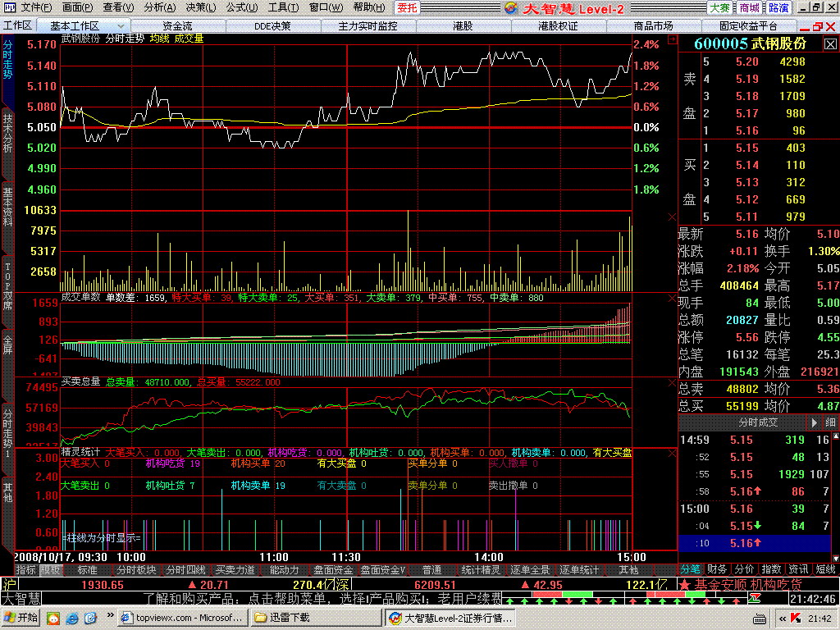Close the 买卖总量 sub-chart with its X icon
Image resolution: width=840 pixels, height=630 pixels.
coord(673,382)
